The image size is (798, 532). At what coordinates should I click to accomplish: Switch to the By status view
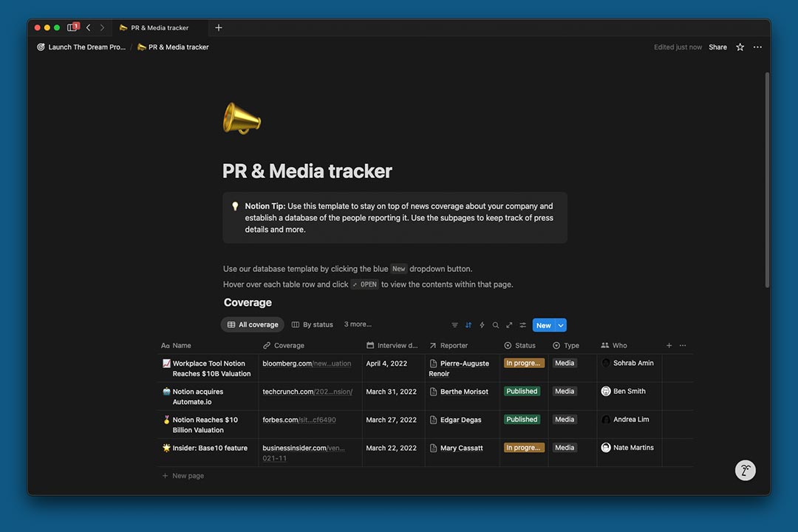(312, 325)
